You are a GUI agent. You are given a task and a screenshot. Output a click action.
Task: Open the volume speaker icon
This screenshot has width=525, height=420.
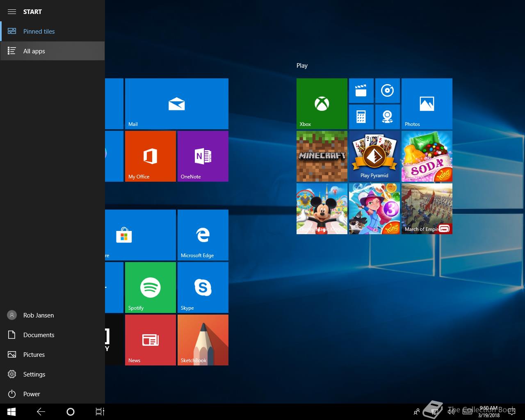tap(451, 412)
